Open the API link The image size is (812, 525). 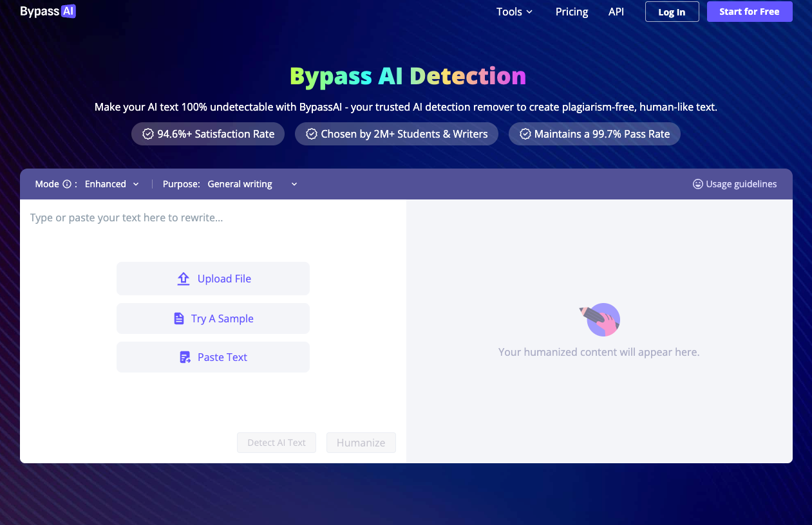click(616, 12)
